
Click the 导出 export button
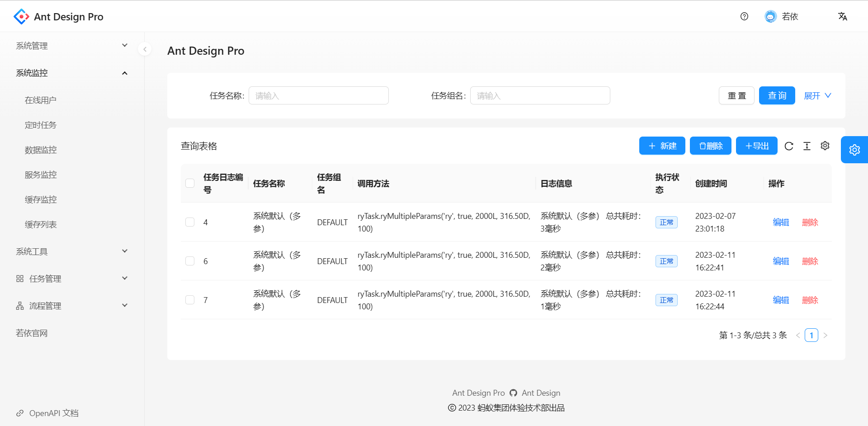(757, 146)
